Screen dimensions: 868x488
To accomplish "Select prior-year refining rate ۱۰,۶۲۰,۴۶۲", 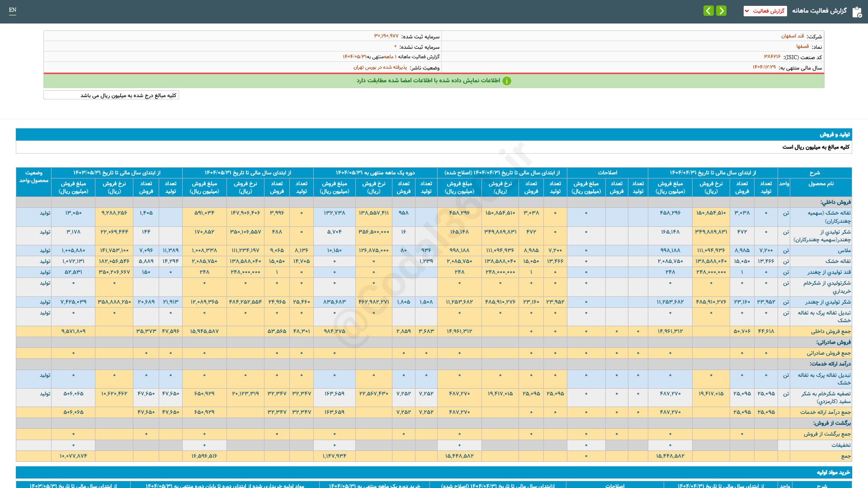I will [x=114, y=394].
